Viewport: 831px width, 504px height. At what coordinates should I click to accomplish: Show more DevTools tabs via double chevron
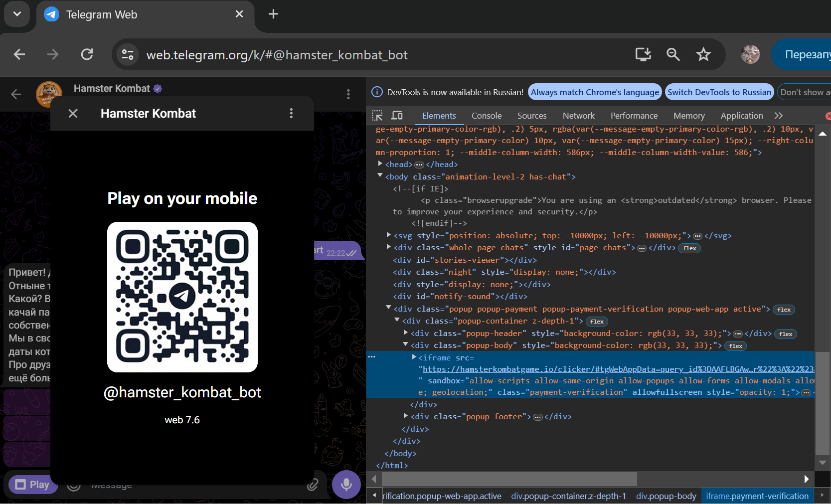coord(779,116)
